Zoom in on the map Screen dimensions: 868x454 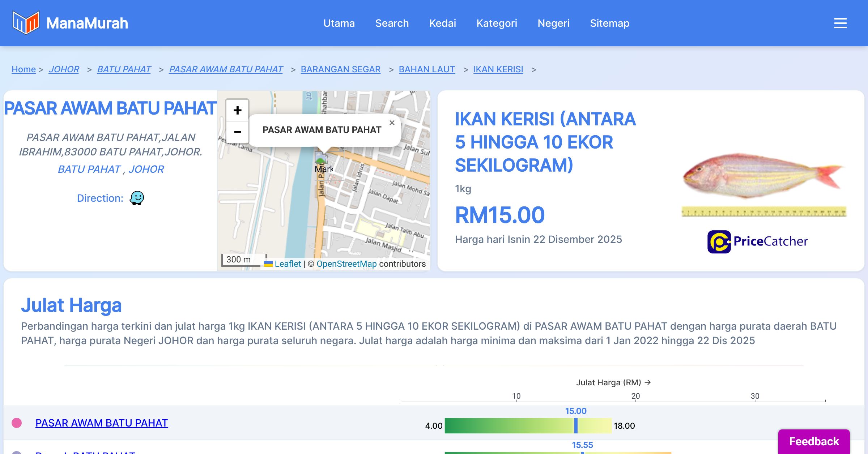tap(237, 110)
